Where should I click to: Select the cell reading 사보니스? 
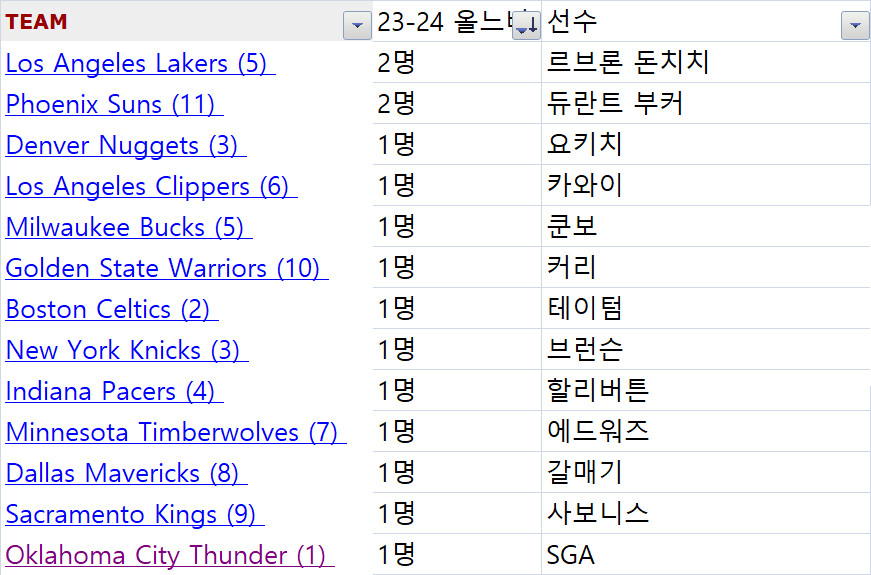[705, 514]
